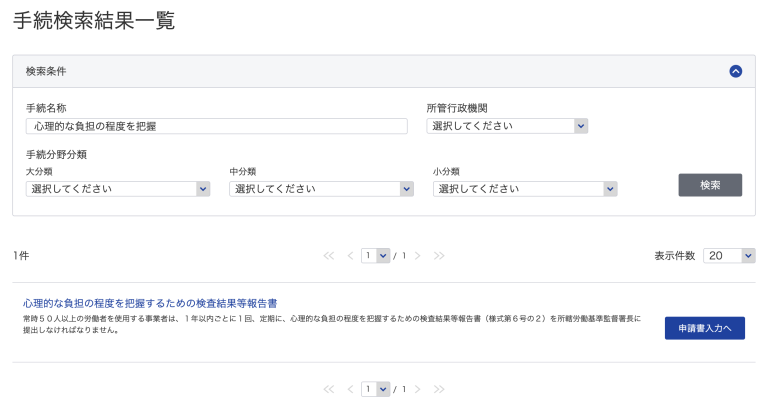768x407 pixels.
Task: Open 心理的な負担の程度を把握するための検査結果等報告書 link
Action: point(150,302)
